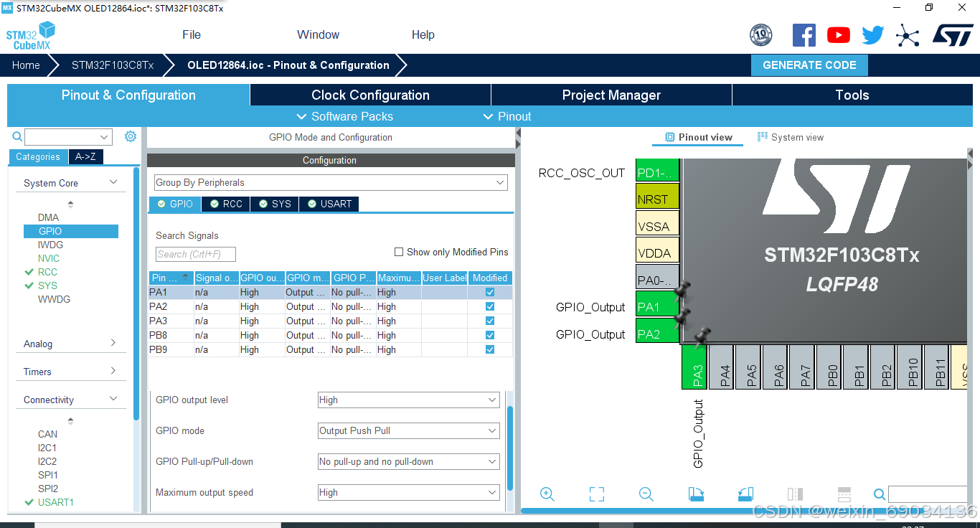Click the STM32CubeMX logo

(x=30, y=36)
